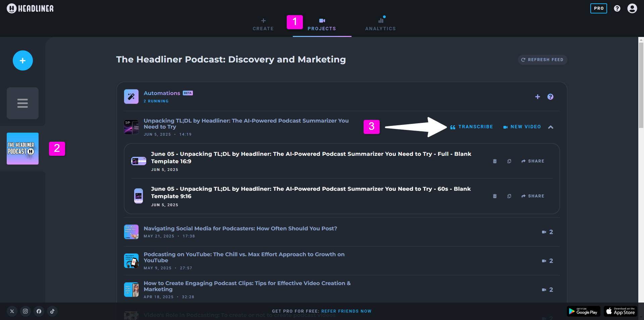Open the help question mark icon in header
The height and width of the screenshot is (320, 644).
(617, 8)
